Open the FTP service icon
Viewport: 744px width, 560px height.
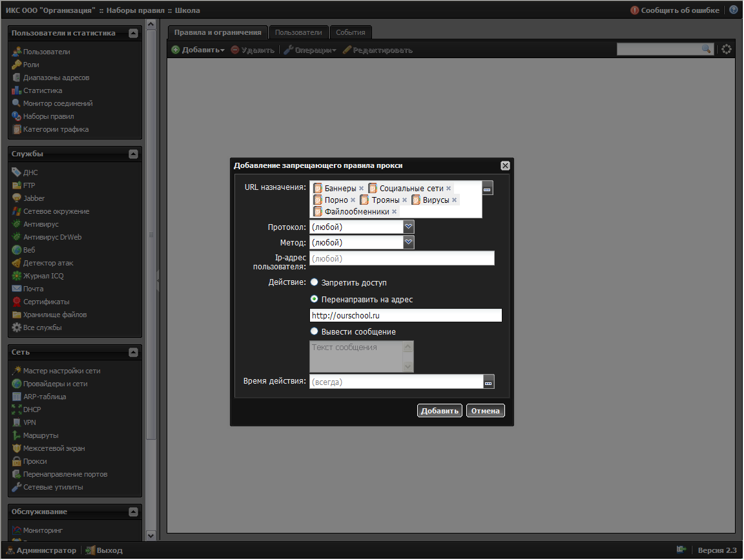coord(17,185)
